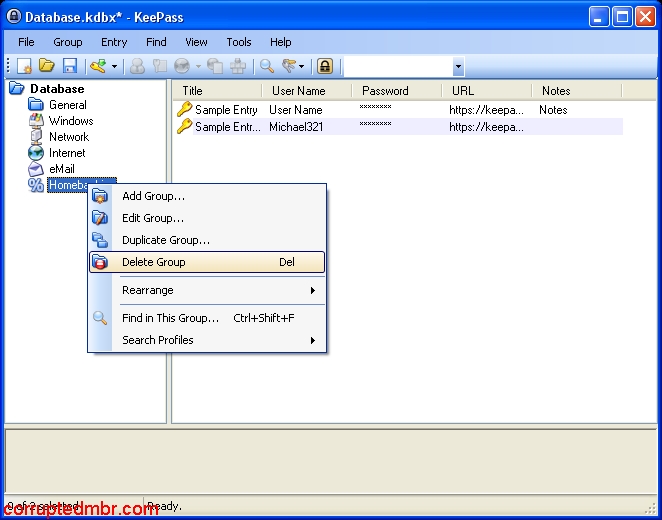This screenshot has width=662, height=520.
Task: Click the Show Entries toolbar icon
Action: tap(290, 66)
